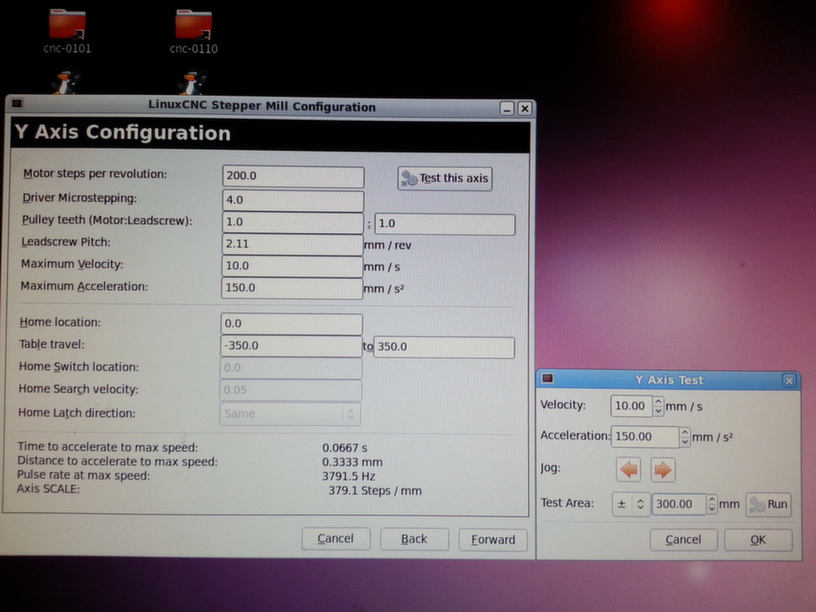Image resolution: width=816 pixels, height=612 pixels.
Task: Open the Y Axis Test window menu icon
Action: click(x=547, y=378)
